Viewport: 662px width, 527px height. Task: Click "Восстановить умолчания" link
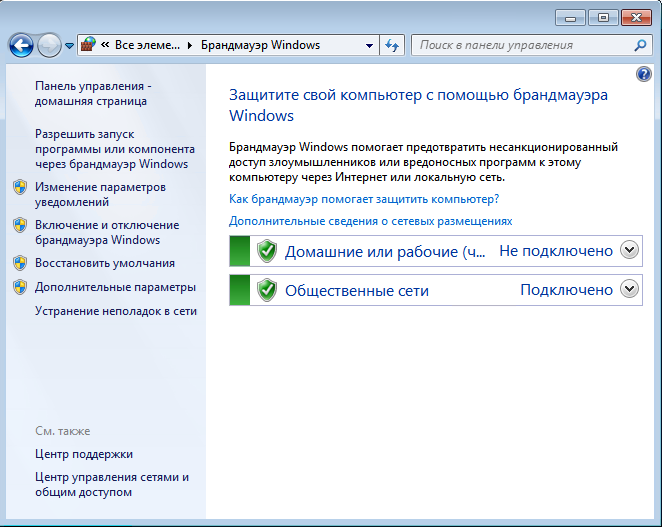pos(105,263)
